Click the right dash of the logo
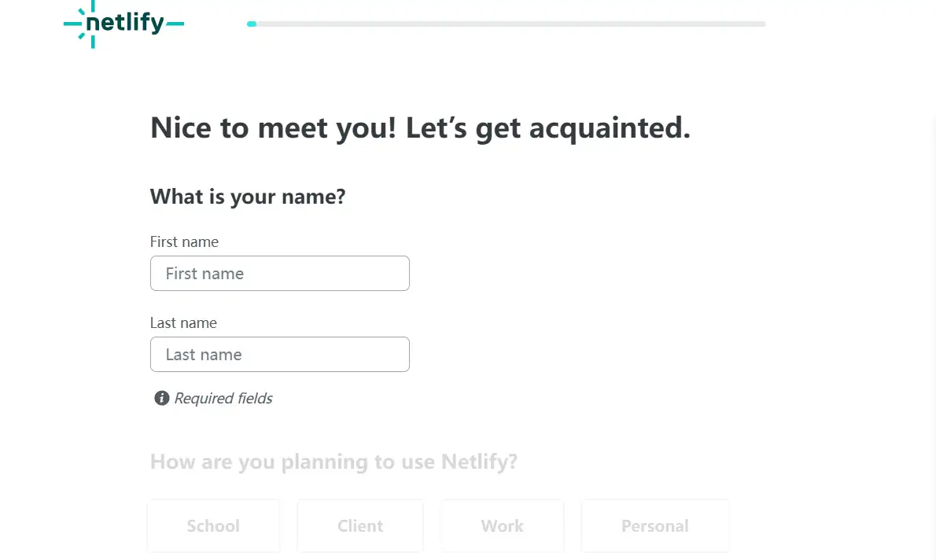Screen dimensions: 936x560 click(x=176, y=24)
